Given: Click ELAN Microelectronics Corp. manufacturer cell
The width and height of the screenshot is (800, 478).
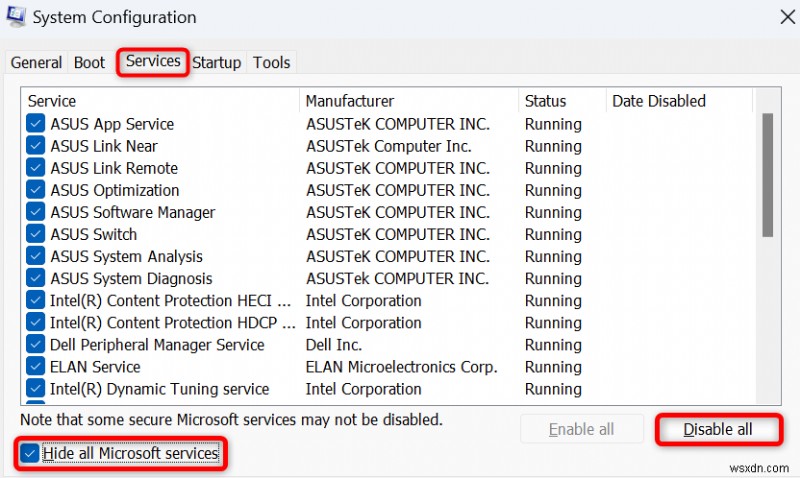Looking at the screenshot, I should [x=402, y=367].
